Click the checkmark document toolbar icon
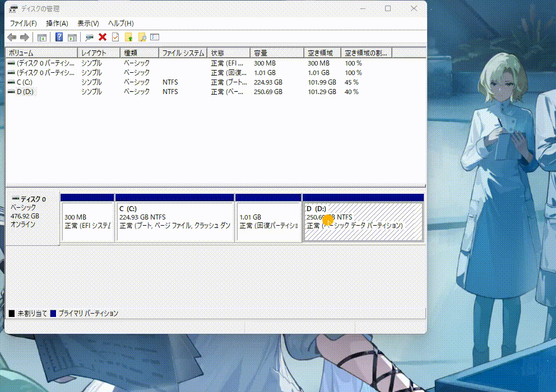Screen dimensions: 556x392 115,37
